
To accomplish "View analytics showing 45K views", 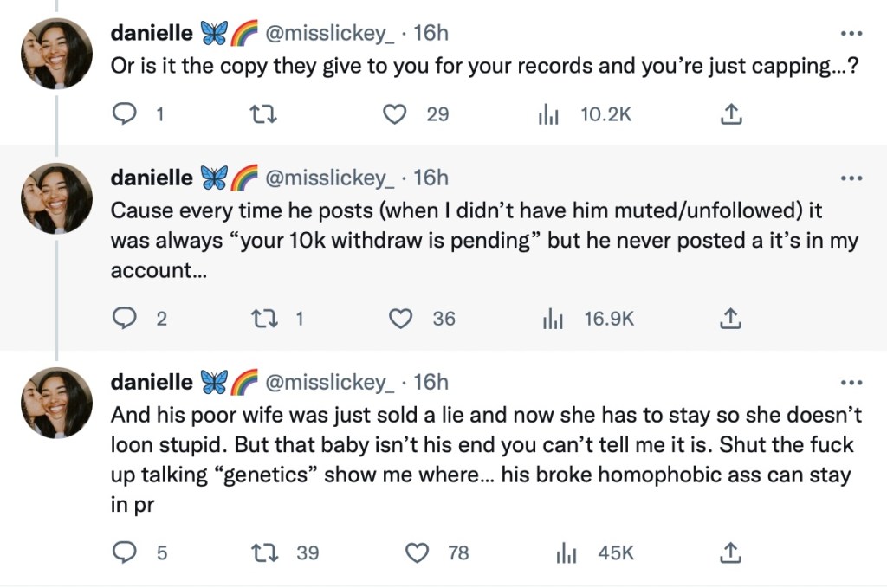I will (x=566, y=552).
